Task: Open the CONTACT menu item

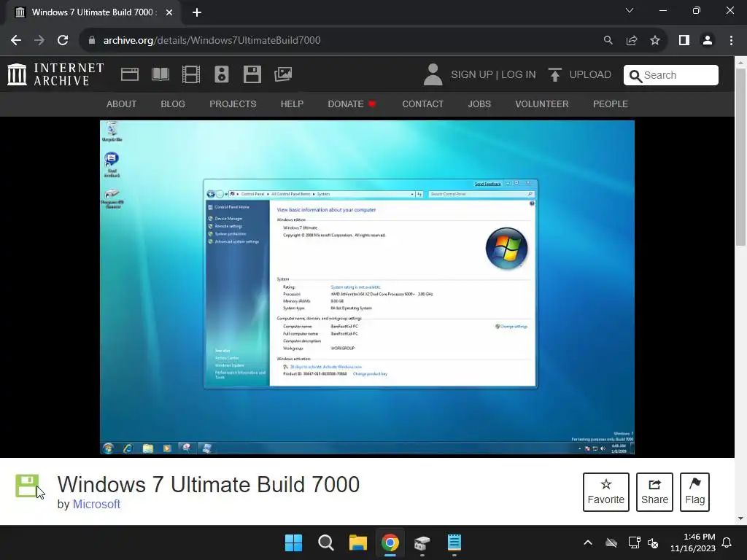Action: coord(422,104)
